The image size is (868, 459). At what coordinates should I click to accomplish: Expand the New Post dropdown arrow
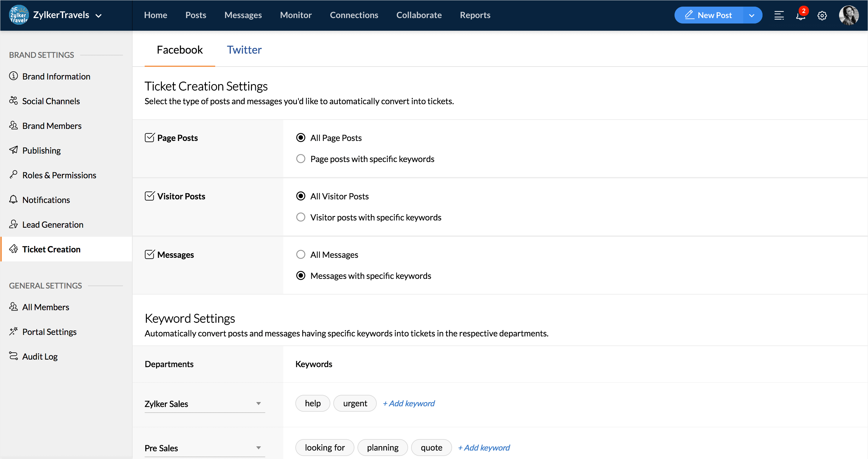(751, 15)
